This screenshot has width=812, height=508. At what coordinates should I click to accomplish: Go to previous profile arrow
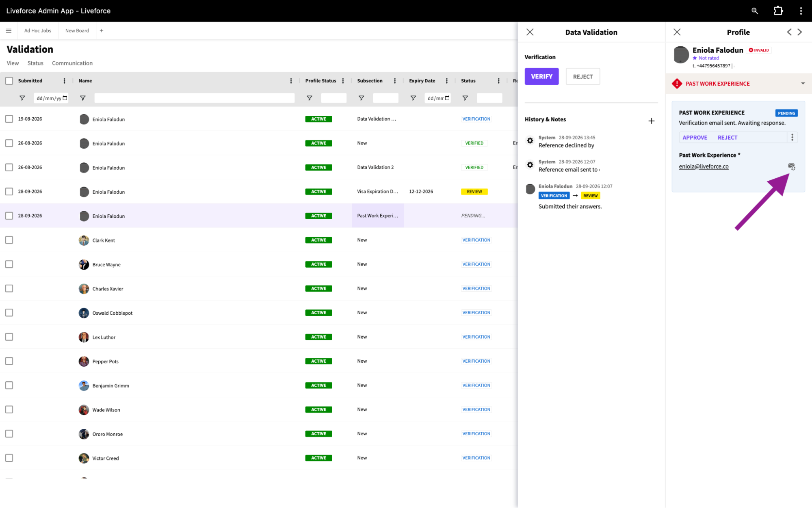point(789,32)
